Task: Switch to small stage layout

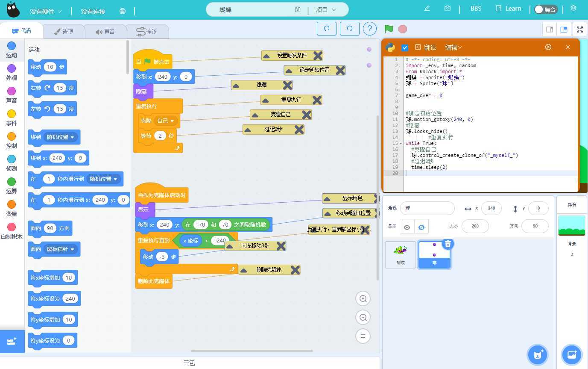Action: click(x=550, y=30)
